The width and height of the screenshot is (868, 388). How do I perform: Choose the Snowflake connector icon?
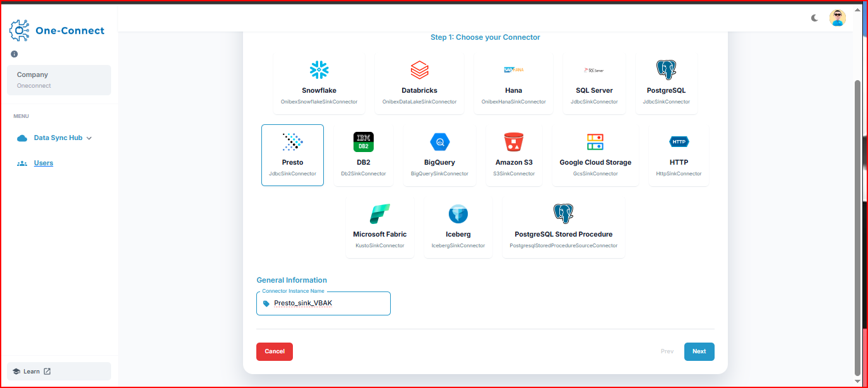tap(319, 69)
